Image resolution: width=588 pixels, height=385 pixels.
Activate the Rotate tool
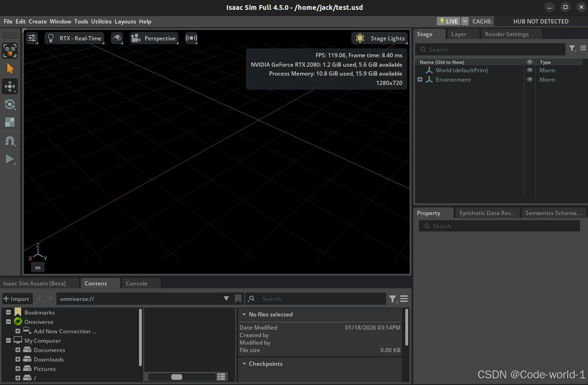pyautogui.click(x=10, y=104)
